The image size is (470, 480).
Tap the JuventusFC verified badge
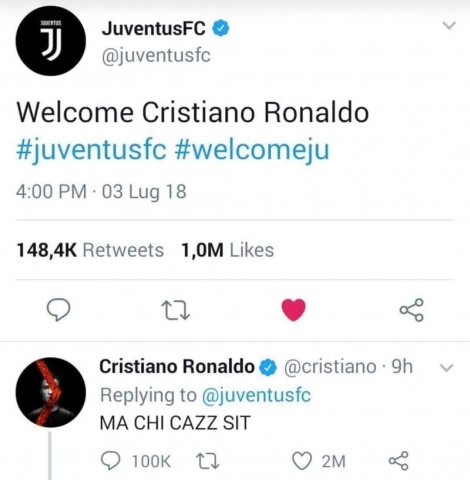click(x=221, y=28)
